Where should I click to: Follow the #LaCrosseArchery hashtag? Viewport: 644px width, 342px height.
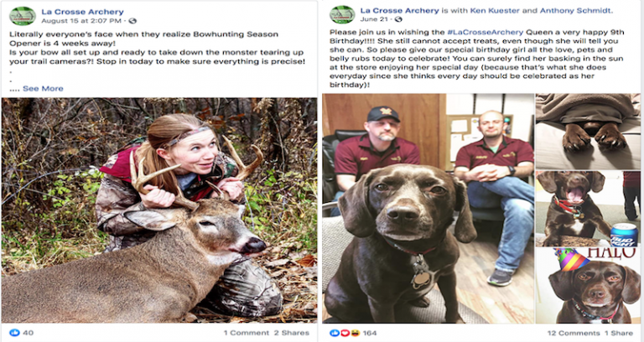pyautogui.click(x=485, y=32)
